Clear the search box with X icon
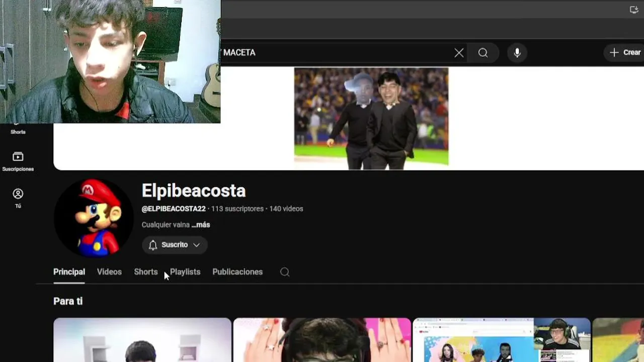Viewport: 644px width, 362px height. click(459, 53)
